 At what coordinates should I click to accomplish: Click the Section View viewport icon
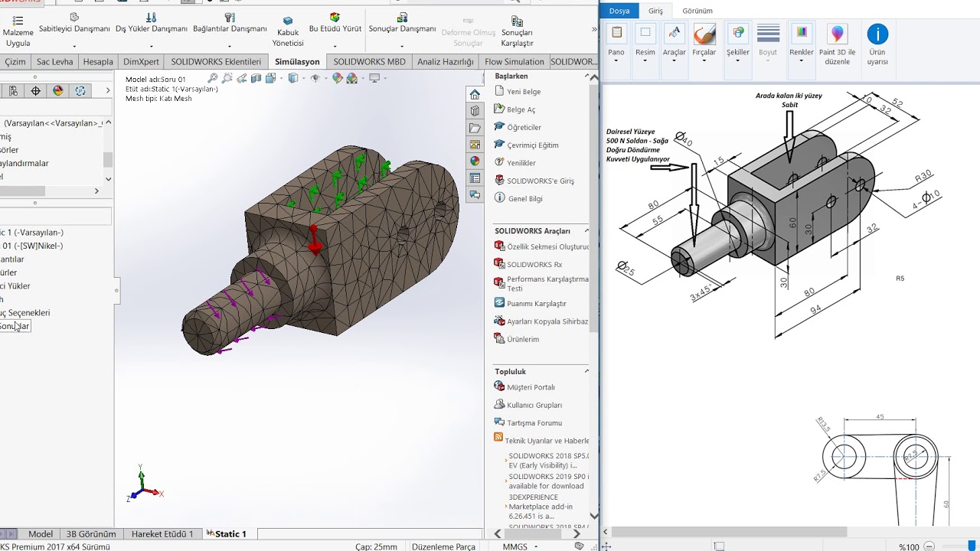pyautogui.click(x=256, y=78)
